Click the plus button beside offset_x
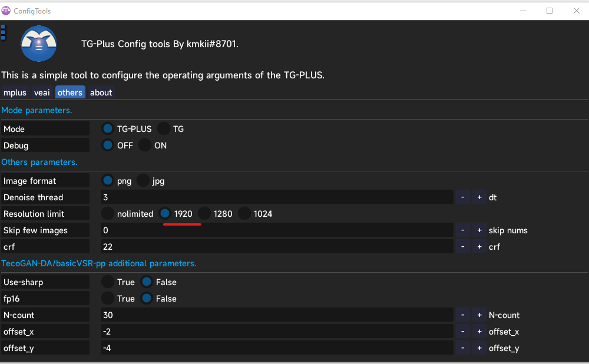 (479, 331)
